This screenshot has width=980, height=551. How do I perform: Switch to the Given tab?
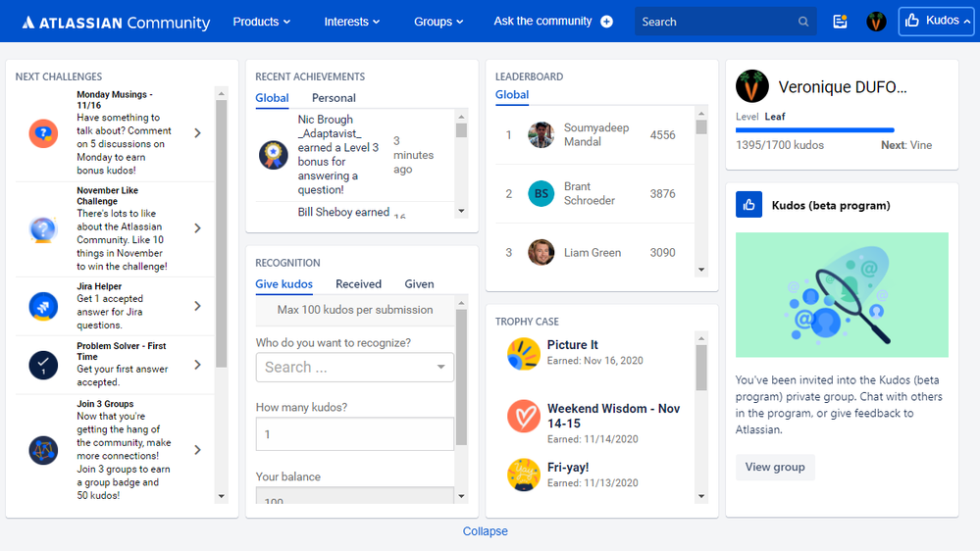point(419,284)
